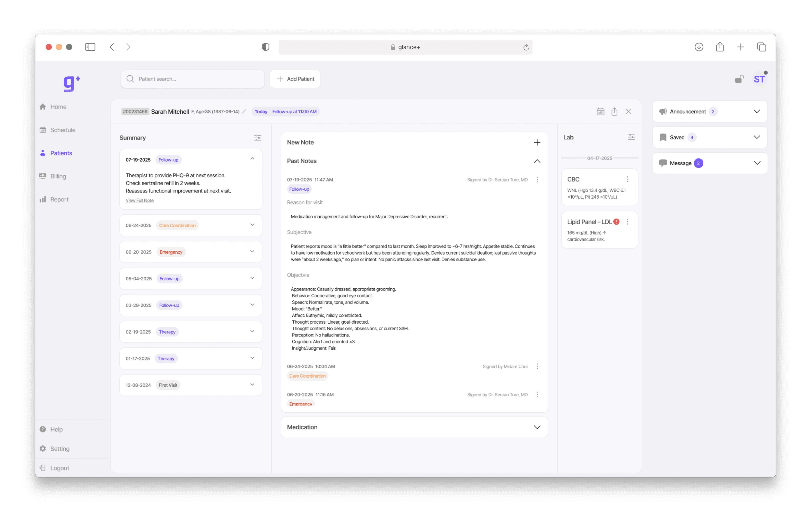812x514 pixels.
Task: Collapse the Past Notes section
Action: (x=537, y=161)
